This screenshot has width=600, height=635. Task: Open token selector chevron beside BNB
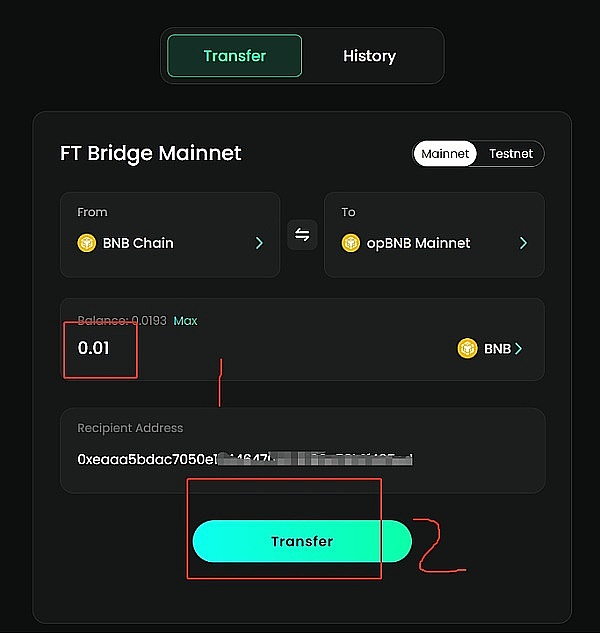coord(519,348)
